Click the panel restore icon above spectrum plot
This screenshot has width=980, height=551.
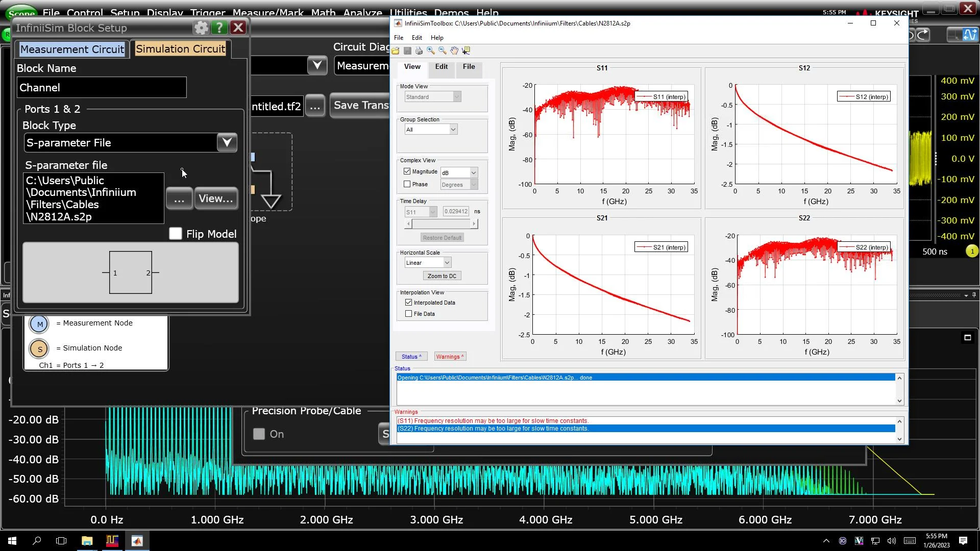967,337
